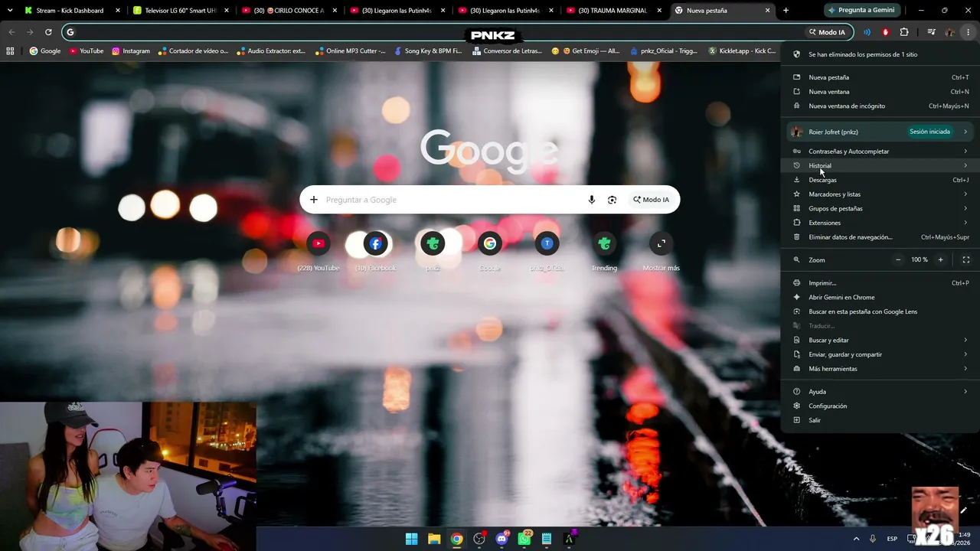The image size is (980, 551).
Task: Expand the Extensiones submenu
Action: coord(880,223)
